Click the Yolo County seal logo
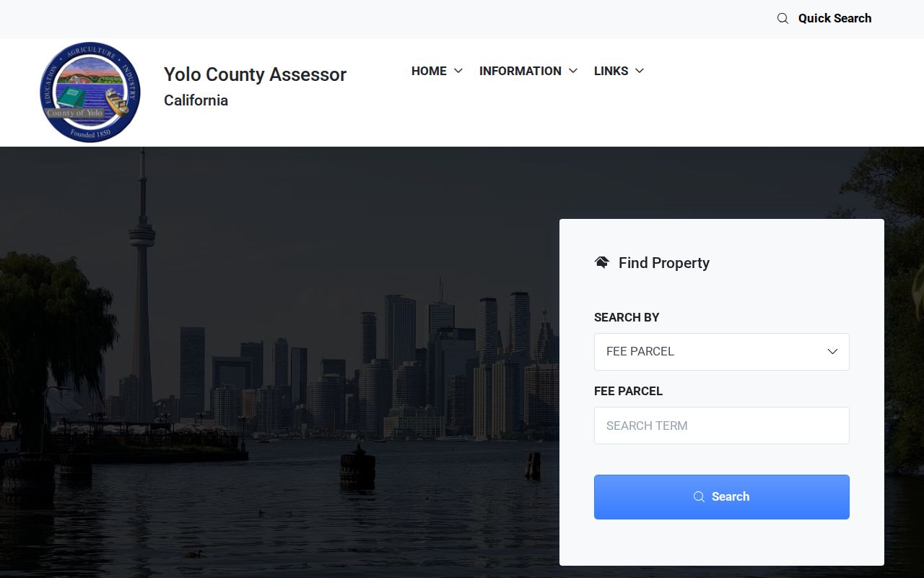 [x=90, y=92]
